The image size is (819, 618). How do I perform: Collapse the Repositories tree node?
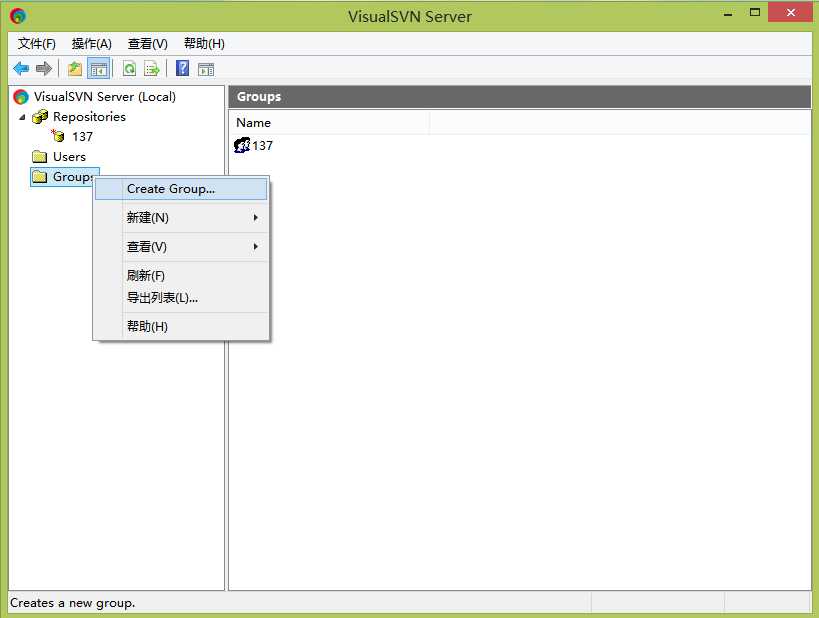(22, 117)
